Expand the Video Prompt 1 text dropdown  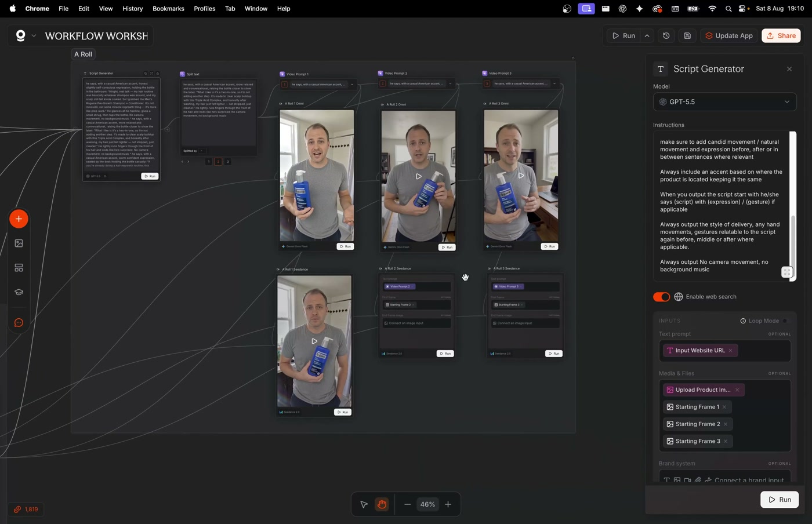[x=352, y=85]
